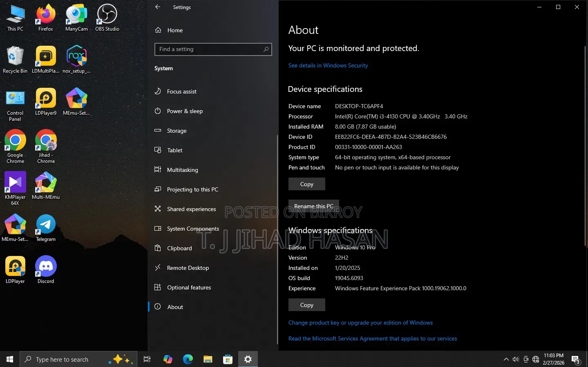
Task: Click the Installed on date 1/20/2025
Action: click(348, 268)
